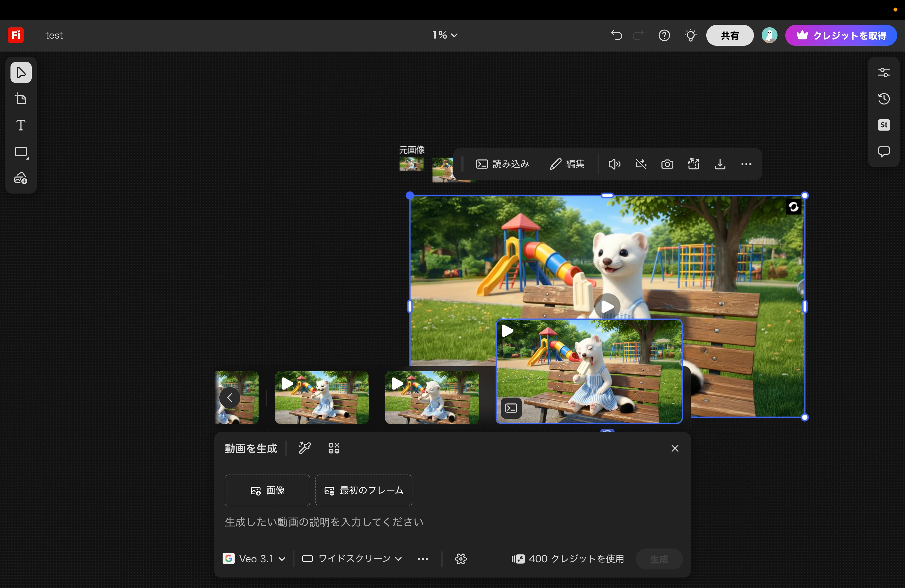
Task: Open the version history panel
Action: point(883,99)
